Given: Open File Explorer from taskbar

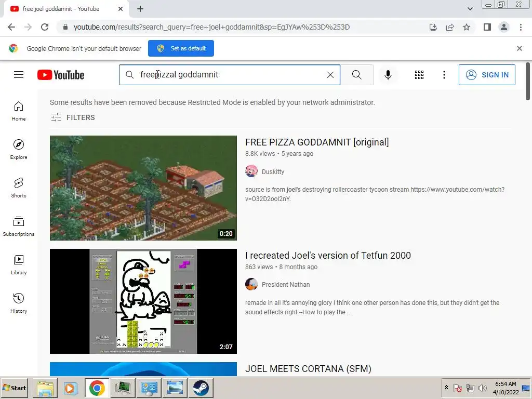Looking at the screenshot, I should coord(45,388).
